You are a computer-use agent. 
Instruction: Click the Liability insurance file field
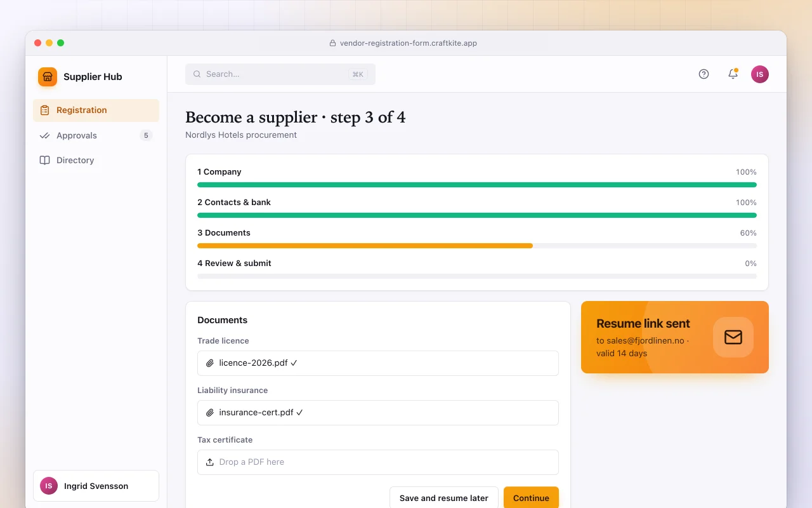(x=378, y=413)
